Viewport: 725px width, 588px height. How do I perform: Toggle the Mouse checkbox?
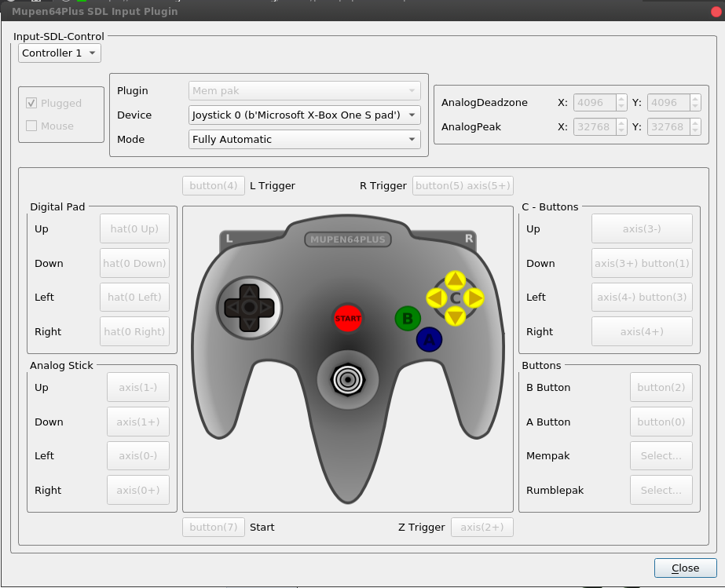[x=31, y=126]
